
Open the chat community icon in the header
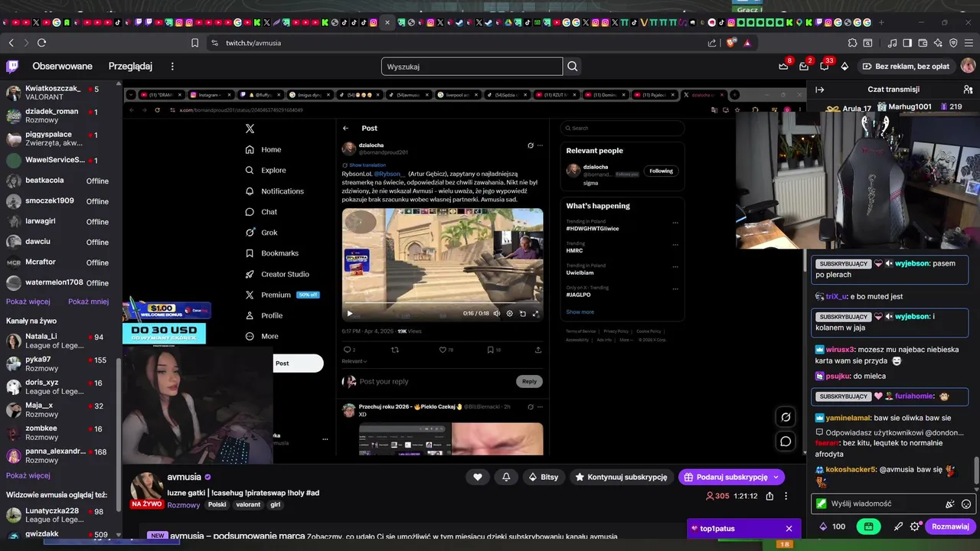(x=968, y=90)
